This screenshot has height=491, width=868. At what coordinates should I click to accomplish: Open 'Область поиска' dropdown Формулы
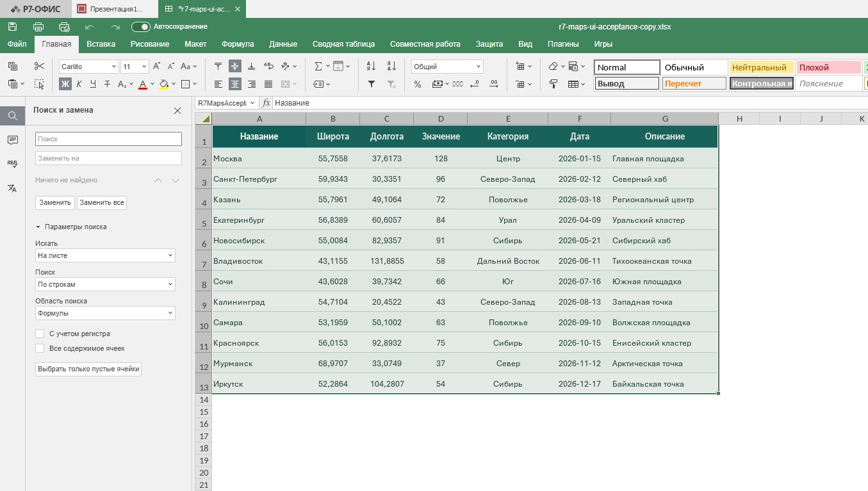(105, 313)
